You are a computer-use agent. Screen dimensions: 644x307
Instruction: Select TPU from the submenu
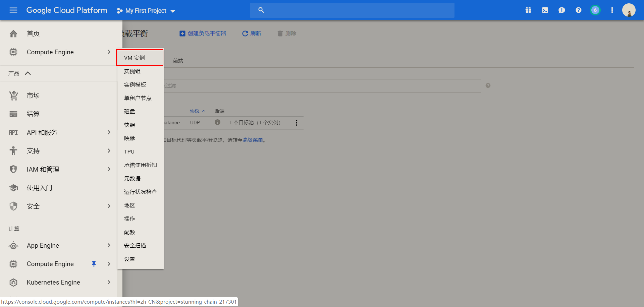141,152
